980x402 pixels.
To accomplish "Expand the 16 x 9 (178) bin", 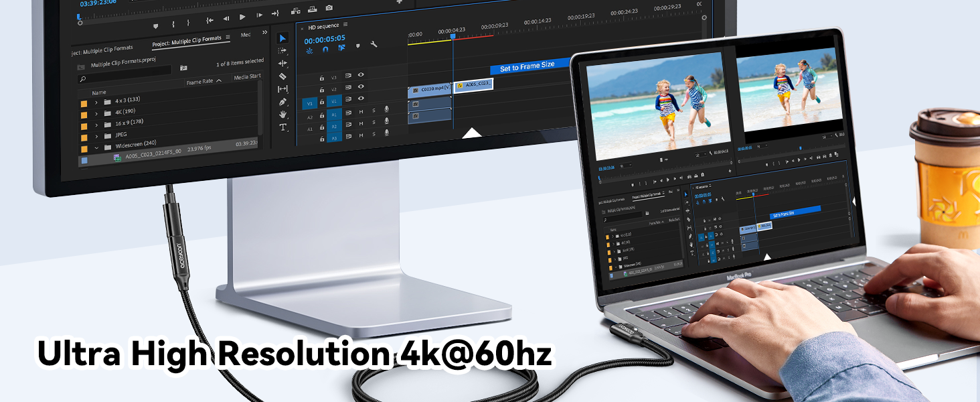I will 96,125.
